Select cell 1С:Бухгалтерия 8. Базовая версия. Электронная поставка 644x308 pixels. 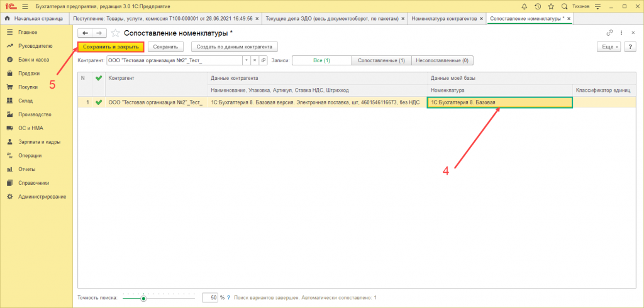pos(317,102)
